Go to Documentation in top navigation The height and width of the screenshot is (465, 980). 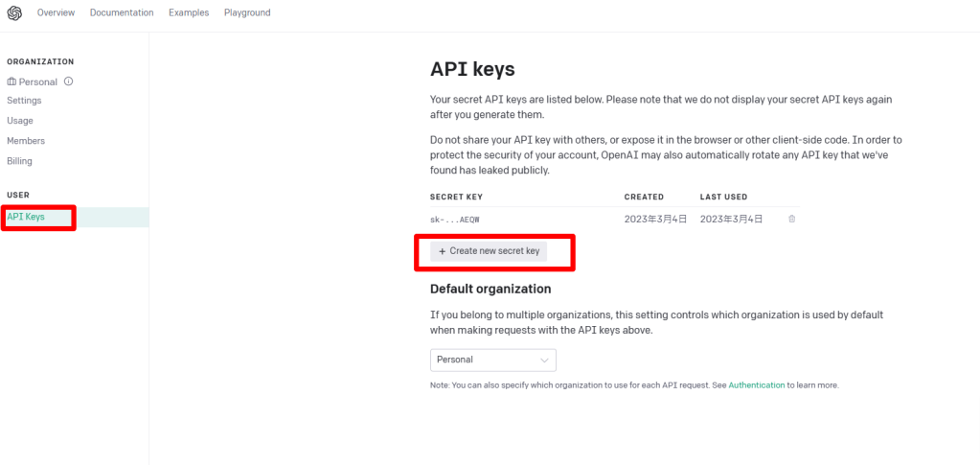[x=122, y=12]
